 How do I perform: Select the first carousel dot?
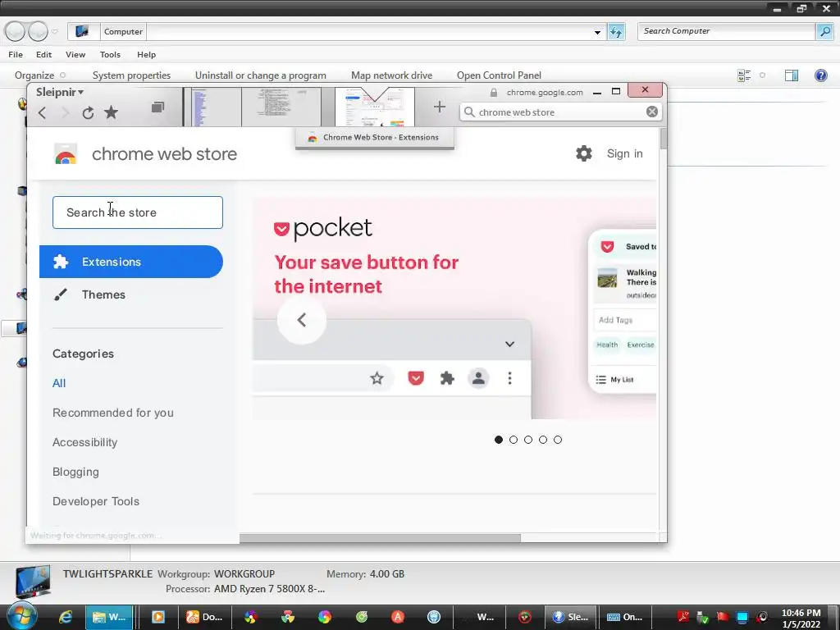click(x=499, y=440)
